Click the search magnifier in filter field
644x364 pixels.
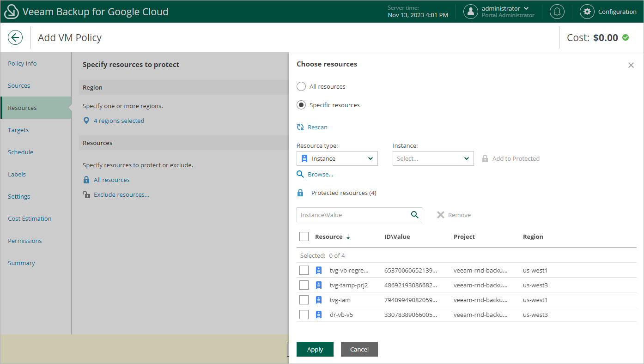coord(414,215)
